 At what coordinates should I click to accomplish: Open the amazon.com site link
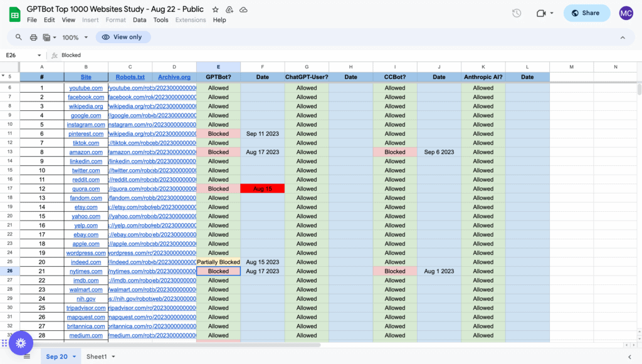coord(86,152)
